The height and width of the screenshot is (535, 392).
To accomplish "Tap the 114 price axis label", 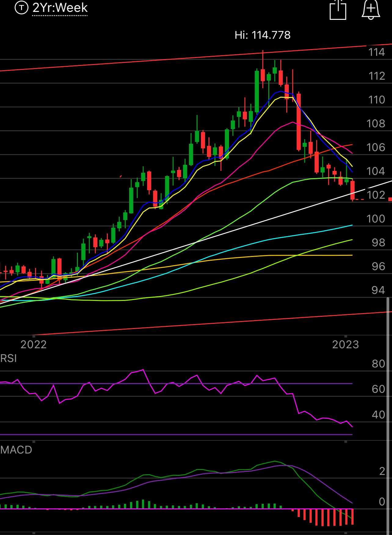I will click(376, 52).
